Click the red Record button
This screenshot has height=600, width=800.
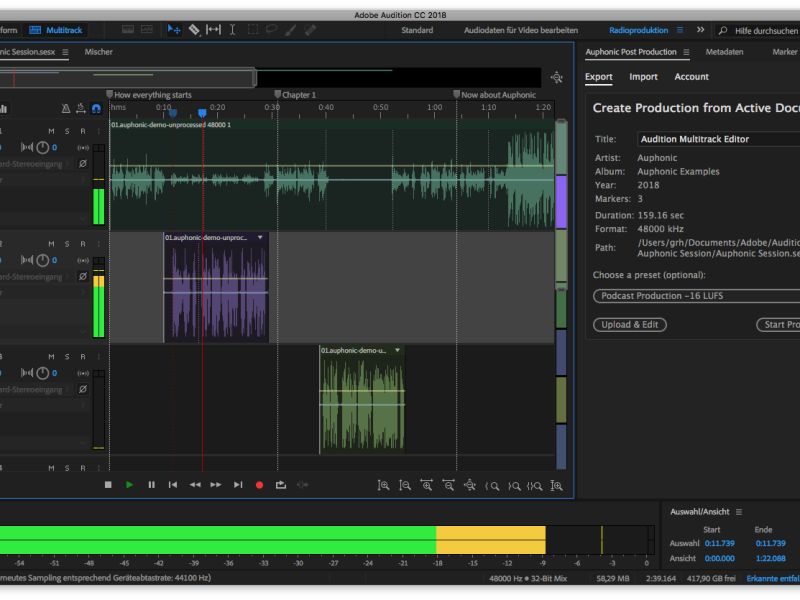259,485
